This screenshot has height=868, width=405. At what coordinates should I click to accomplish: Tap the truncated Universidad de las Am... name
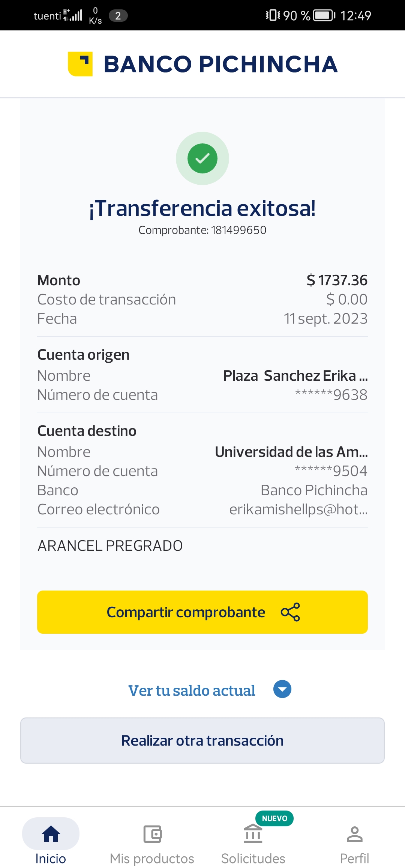(x=291, y=452)
